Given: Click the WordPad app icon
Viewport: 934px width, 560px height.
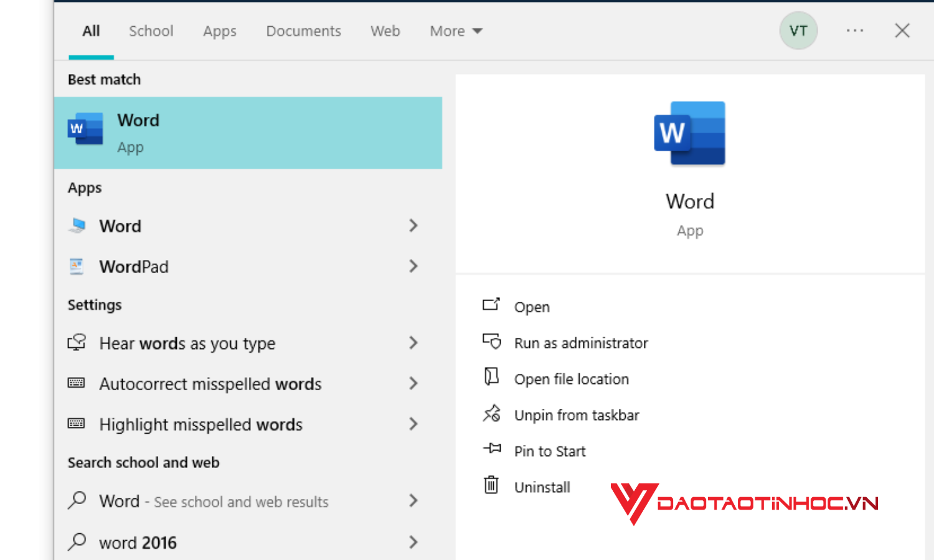Looking at the screenshot, I should coord(77,266).
